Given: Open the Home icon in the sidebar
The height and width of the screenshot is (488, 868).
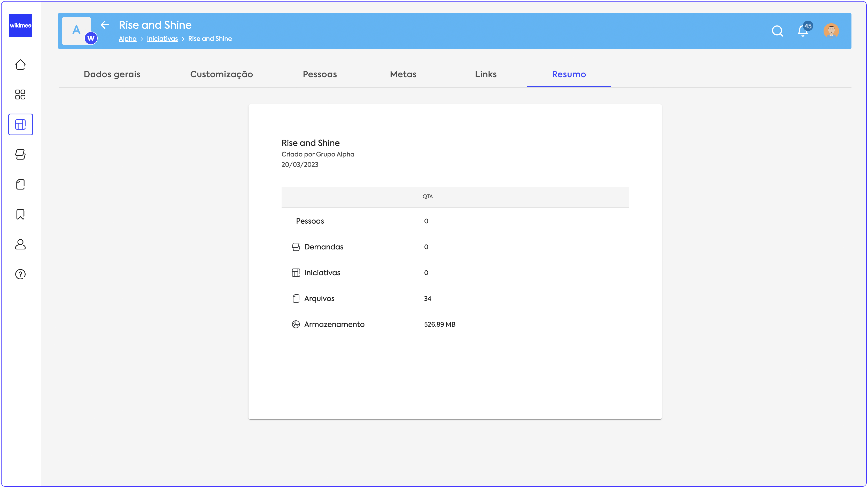Looking at the screenshot, I should click(21, 65).
